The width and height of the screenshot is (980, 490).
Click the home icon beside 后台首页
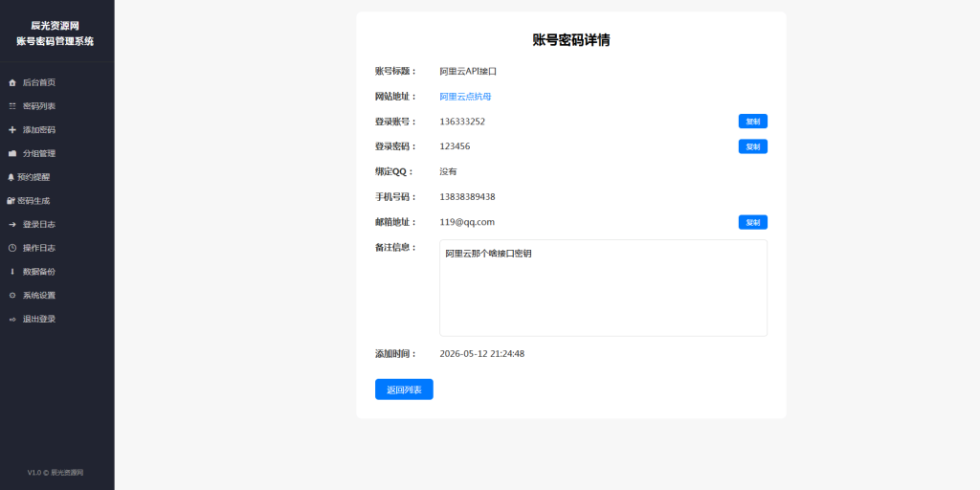[11, 82]
